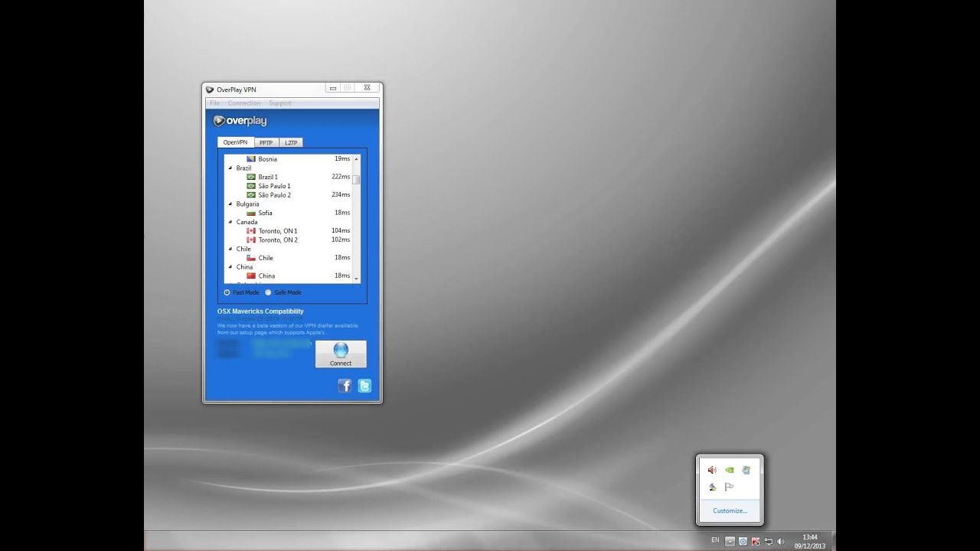The image size is (980, 551).
Task: Collapse the Bulgaria server group
Action: click(x=230, y=204)
